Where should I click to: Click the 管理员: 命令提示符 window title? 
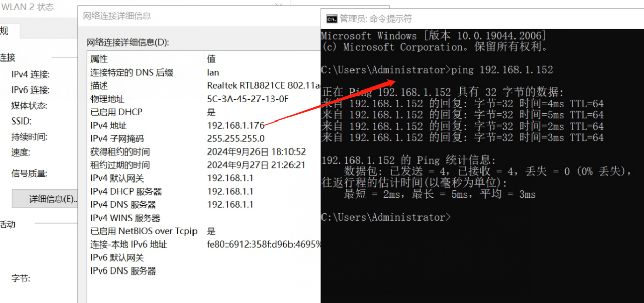(x=376, y=19)
